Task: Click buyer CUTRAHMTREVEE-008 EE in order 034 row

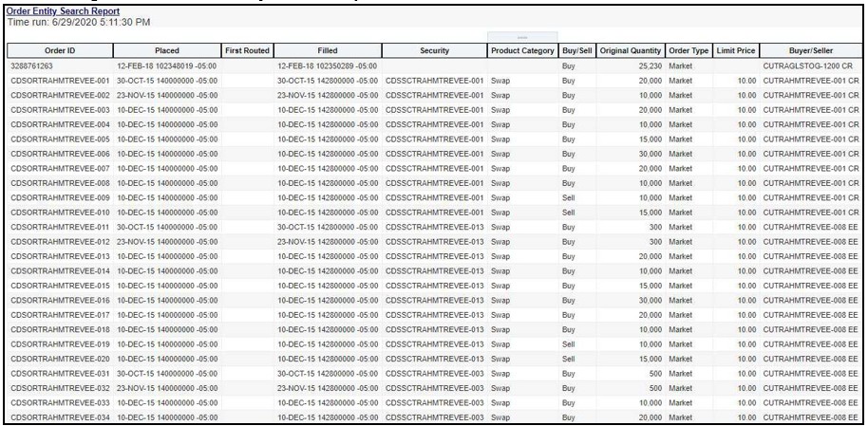Action: pos(810,417)
